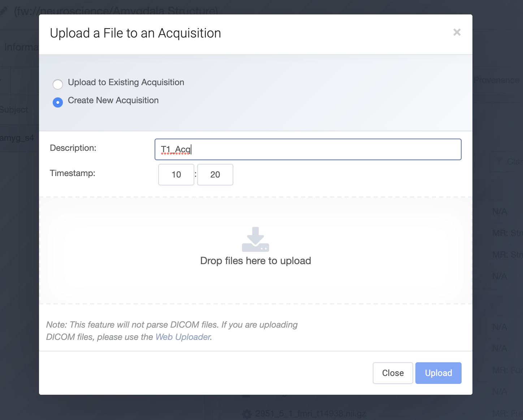Select Create New Acquisition radio button
523x420 pixels.
coord(58,102)
